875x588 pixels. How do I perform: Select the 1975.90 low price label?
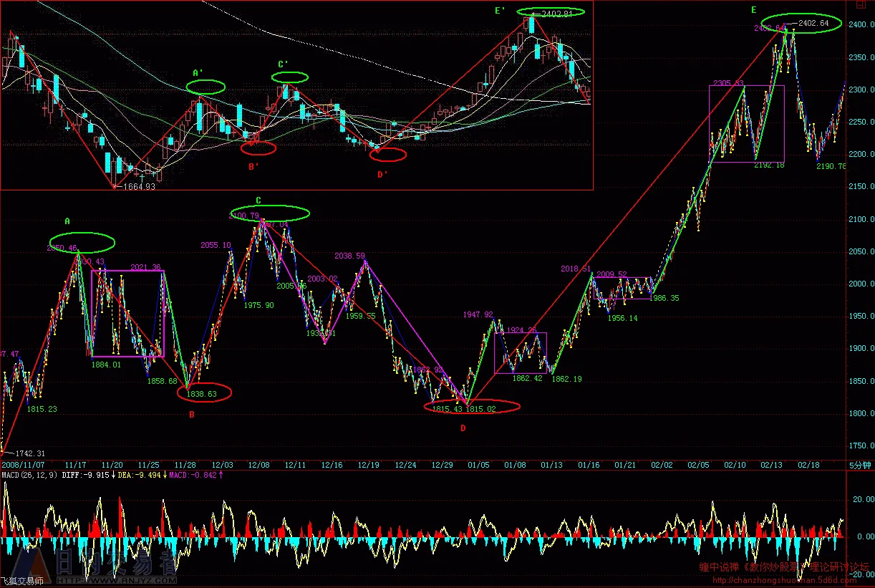pyautogui.click(x=258, y=305)
